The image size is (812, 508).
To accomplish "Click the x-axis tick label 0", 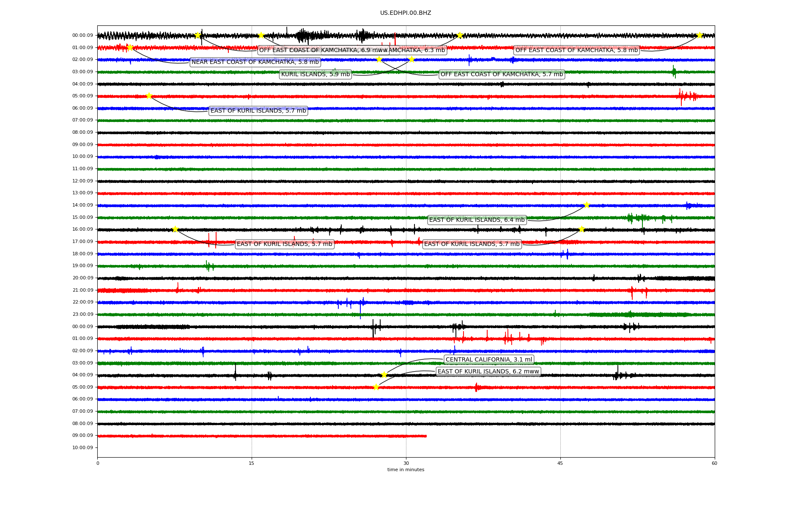I will 98,463.
